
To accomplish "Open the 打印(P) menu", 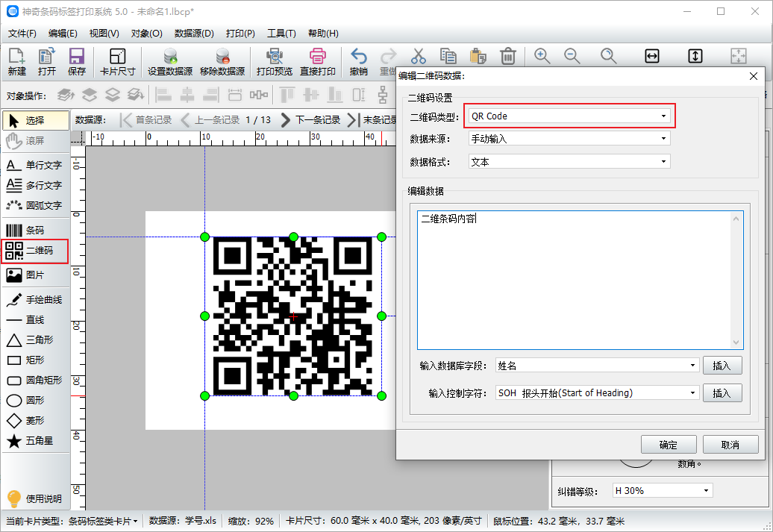I will coord(240,33).
